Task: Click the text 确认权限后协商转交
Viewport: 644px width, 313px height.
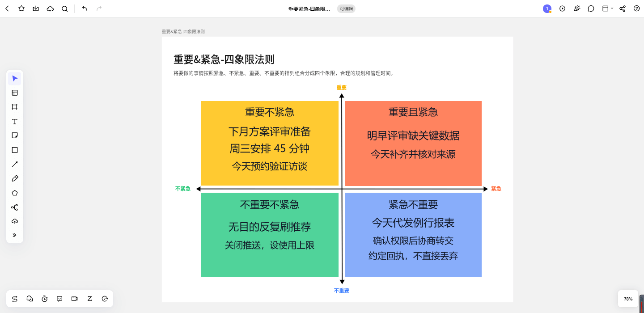Action: click(413, 241)
